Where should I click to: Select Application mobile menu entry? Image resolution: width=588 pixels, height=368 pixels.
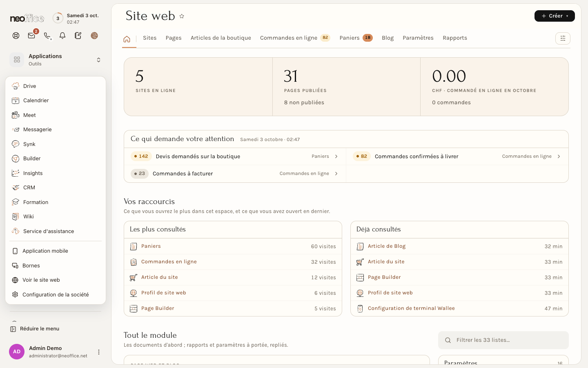[56, 251]
